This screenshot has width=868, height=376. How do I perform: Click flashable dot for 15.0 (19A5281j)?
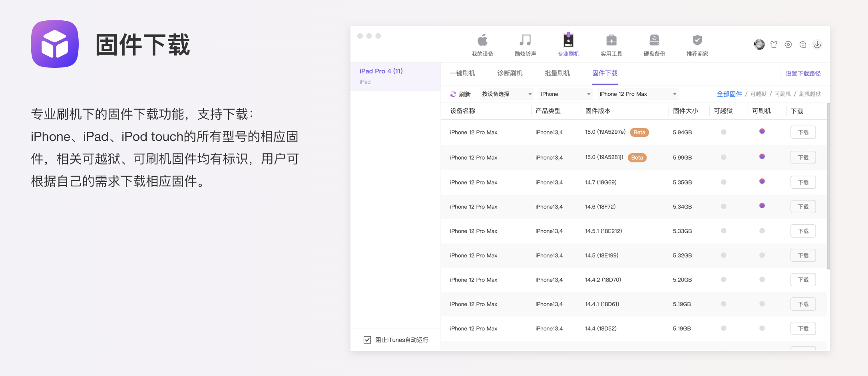(762, 156)
